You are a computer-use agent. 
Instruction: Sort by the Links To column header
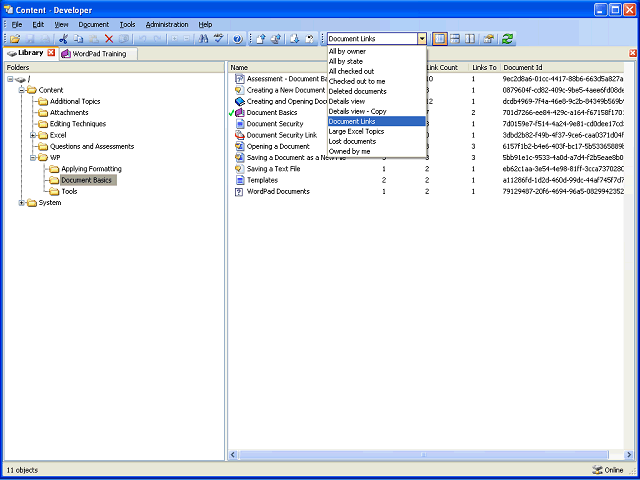tap(484, 67)
